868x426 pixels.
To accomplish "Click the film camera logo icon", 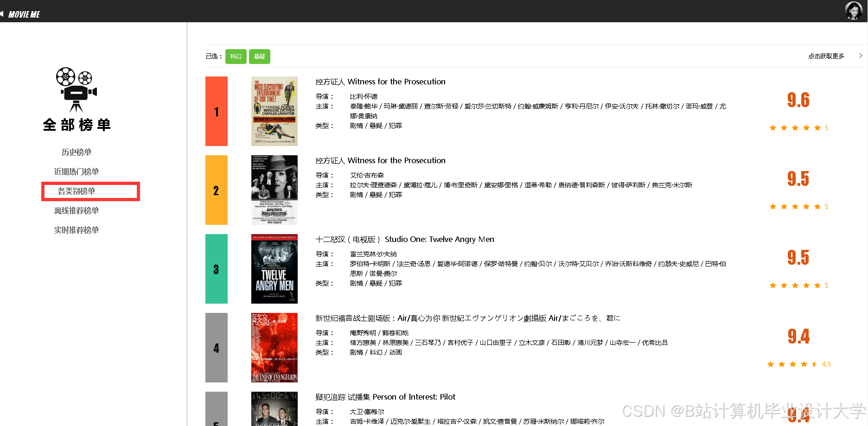I will coord(77,89).
